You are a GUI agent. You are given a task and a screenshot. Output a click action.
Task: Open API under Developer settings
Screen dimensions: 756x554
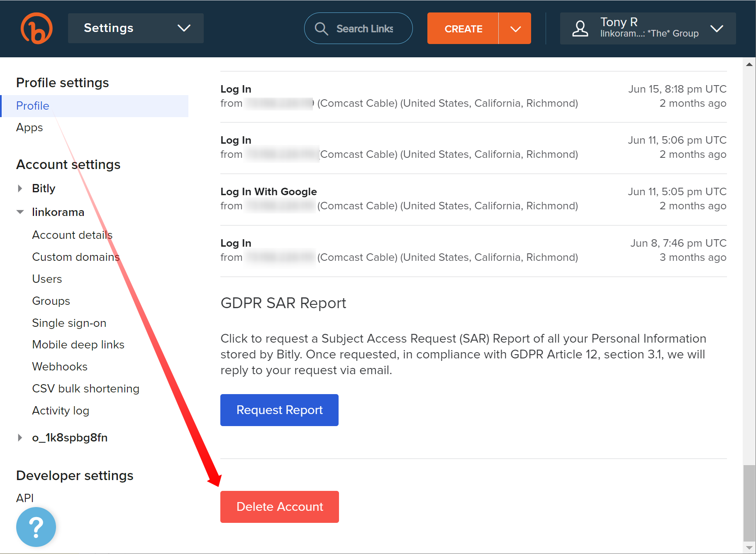point(25,498)
